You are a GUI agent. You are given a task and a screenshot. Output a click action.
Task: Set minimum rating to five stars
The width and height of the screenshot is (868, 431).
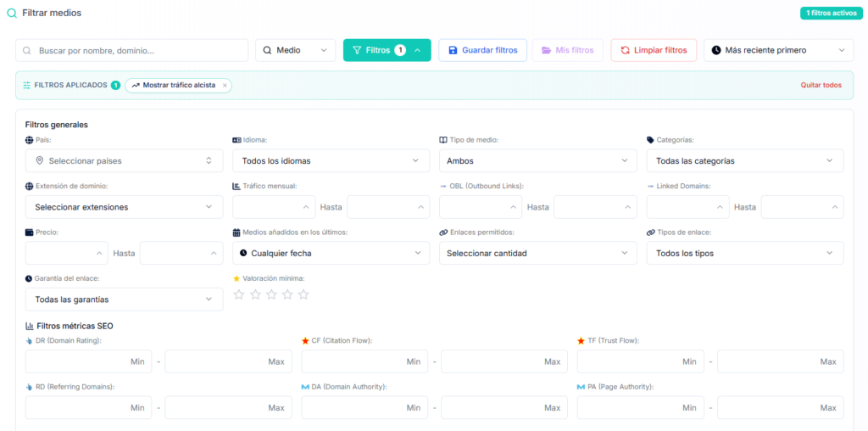[303, 294]
